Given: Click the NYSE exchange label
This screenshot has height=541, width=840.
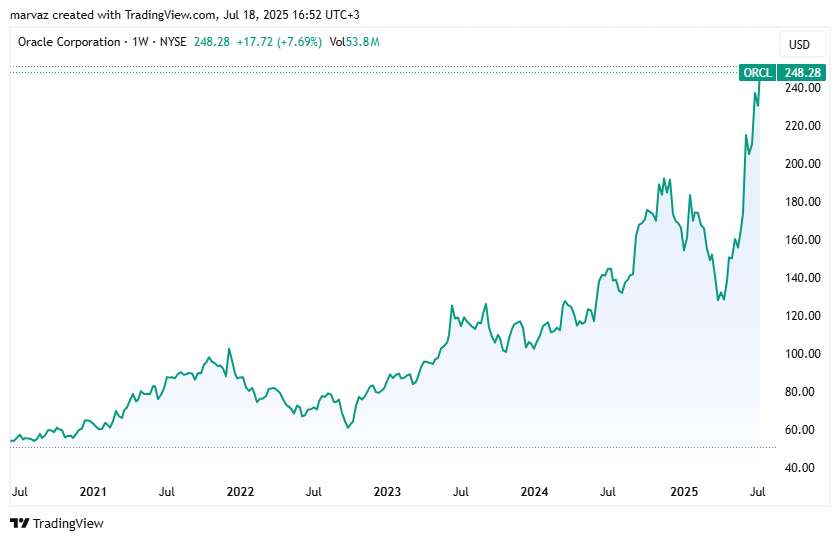Looking at the screenshot, I should tap(173, 42).
